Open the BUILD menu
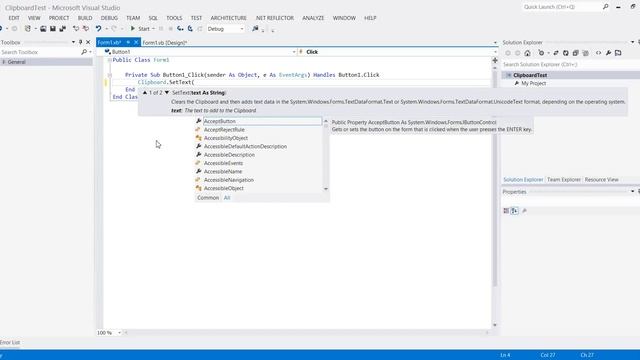Image resolution: width=640 pixels, height=360 pixels. 85,18
